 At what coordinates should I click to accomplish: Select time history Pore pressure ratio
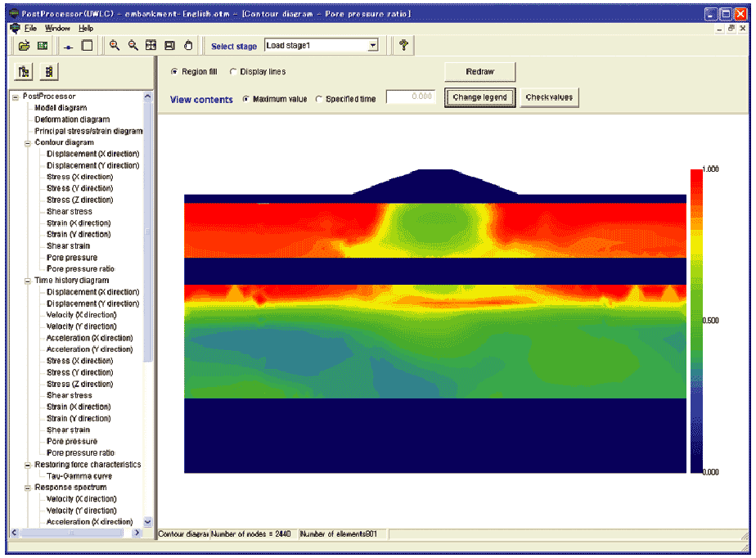(80, 452)
